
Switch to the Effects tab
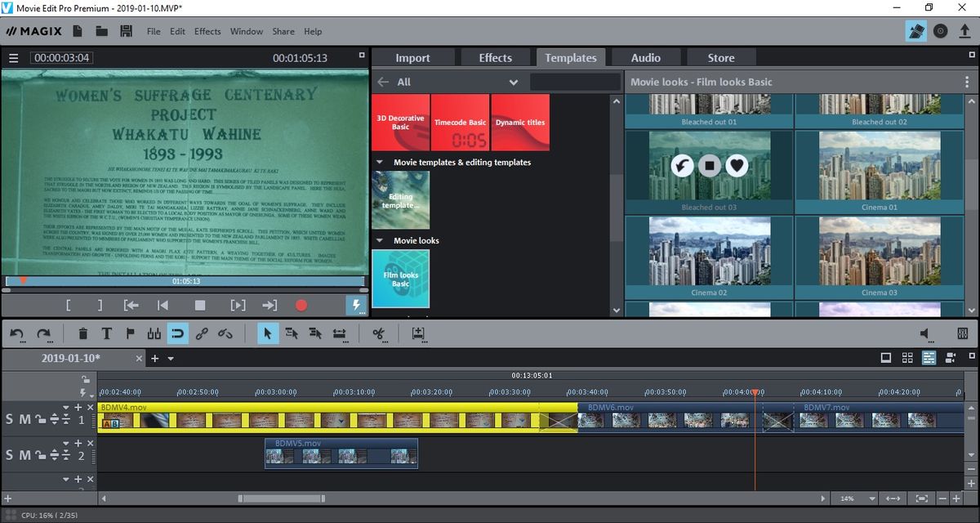point(496,57)
